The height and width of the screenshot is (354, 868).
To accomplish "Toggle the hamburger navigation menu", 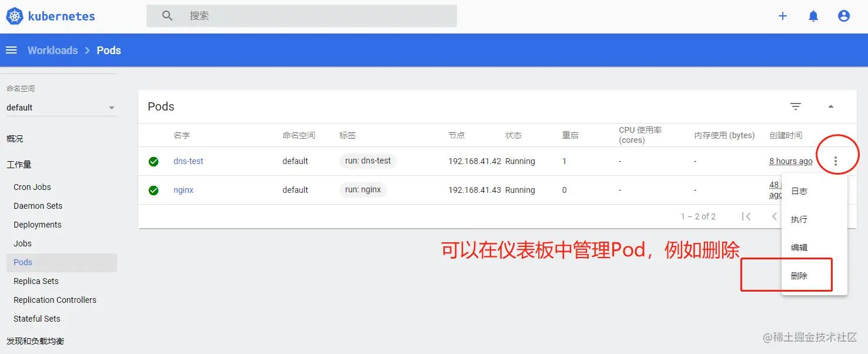I will tap(11, 51).
